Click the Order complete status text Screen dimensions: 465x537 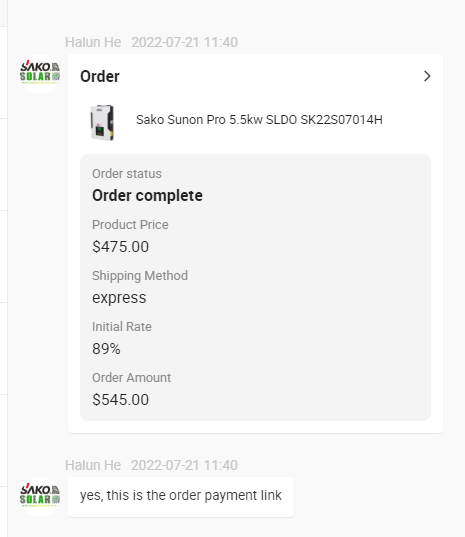click(x=147, y=195)
